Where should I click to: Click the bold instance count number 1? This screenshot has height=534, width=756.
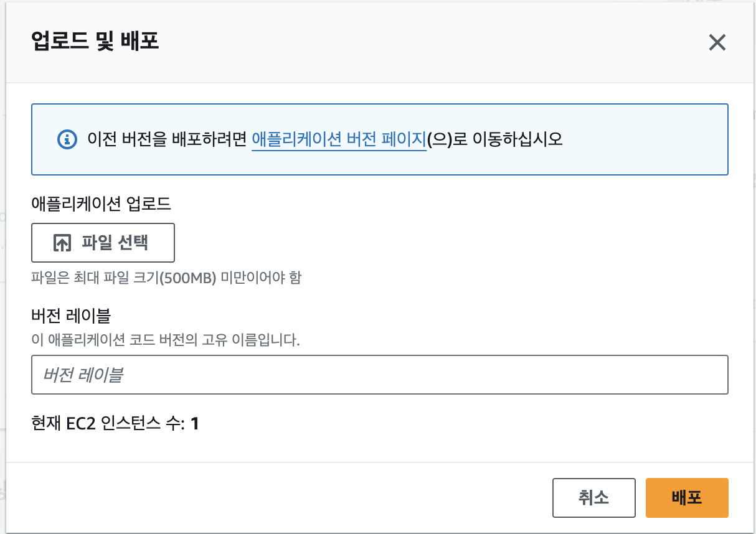click(195, 424)
